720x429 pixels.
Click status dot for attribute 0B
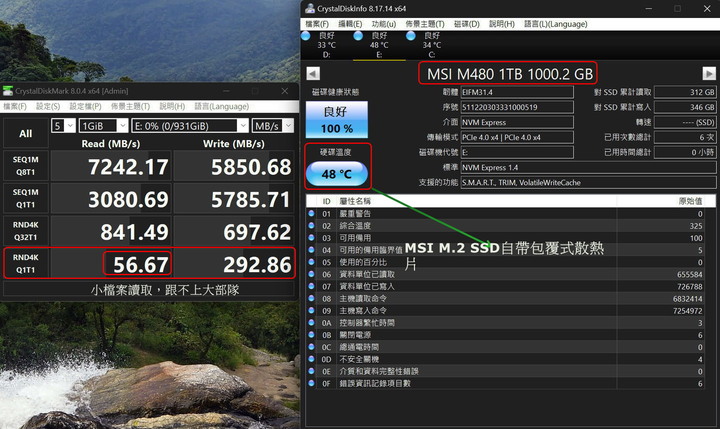(x=311, y=334)
